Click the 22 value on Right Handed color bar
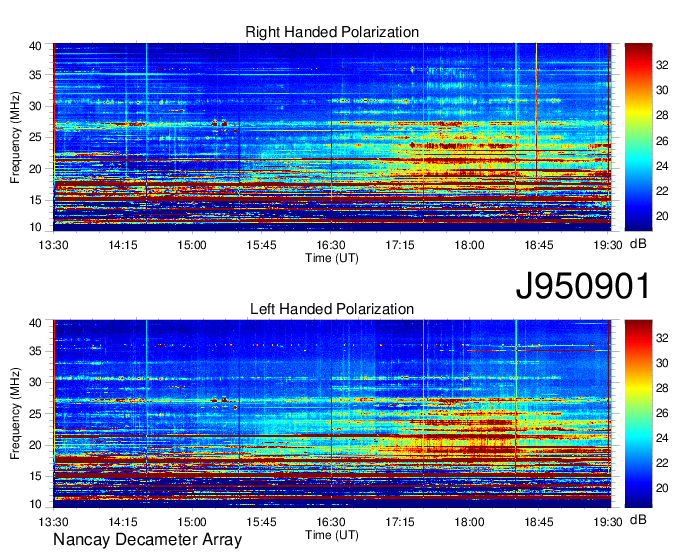Screen dimensions: 680x552 pyautogui.click(x=662, y=191)
